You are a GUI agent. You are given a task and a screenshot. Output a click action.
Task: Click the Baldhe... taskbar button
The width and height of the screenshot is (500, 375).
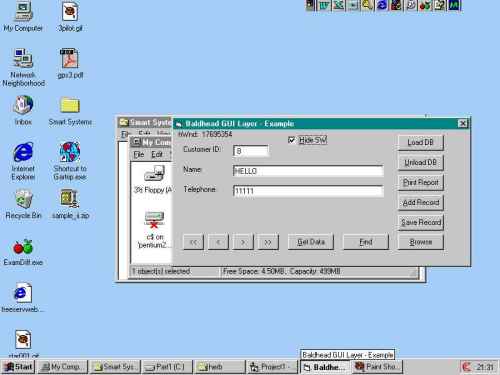(324, 367)
